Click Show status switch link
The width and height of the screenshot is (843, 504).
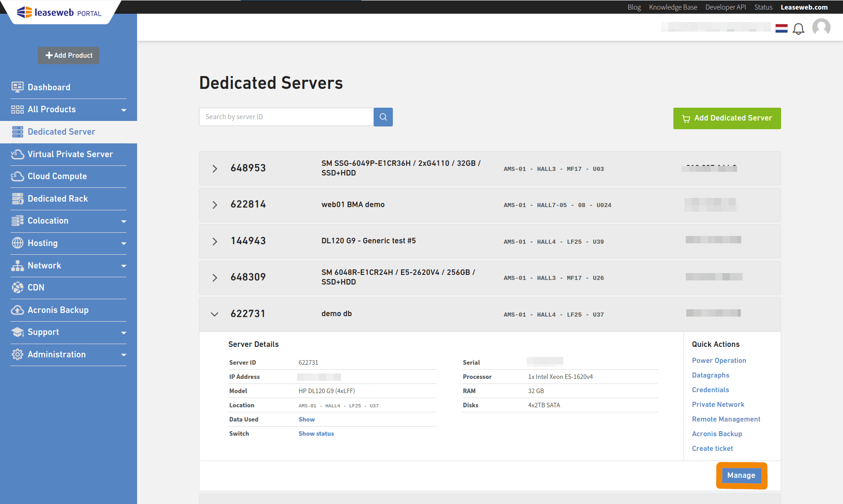click(x=316, y=433)
